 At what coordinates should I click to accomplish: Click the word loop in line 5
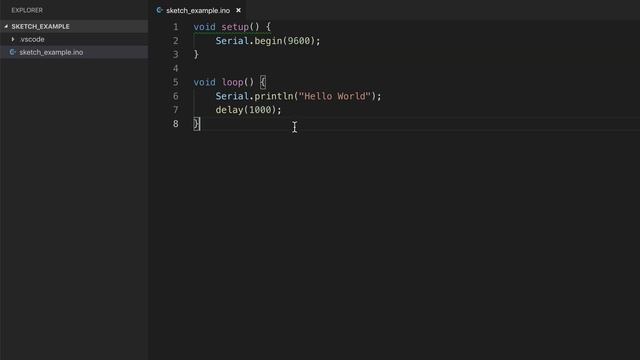(232, 82)
